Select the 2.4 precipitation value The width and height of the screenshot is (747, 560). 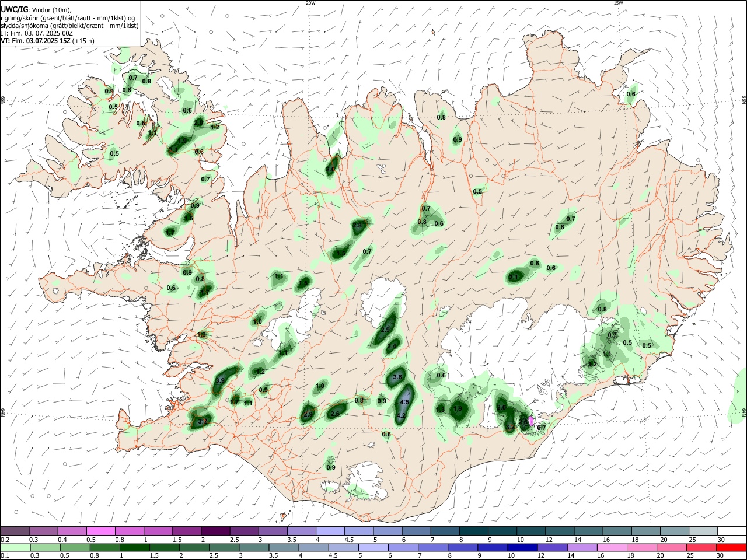(392, 346)
